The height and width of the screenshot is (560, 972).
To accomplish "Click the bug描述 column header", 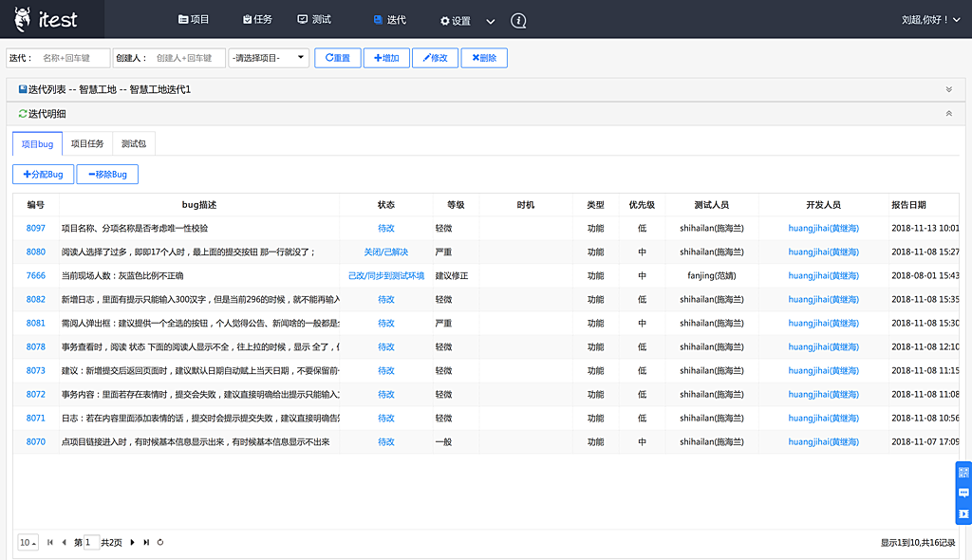I will click(x=199, y=205).
